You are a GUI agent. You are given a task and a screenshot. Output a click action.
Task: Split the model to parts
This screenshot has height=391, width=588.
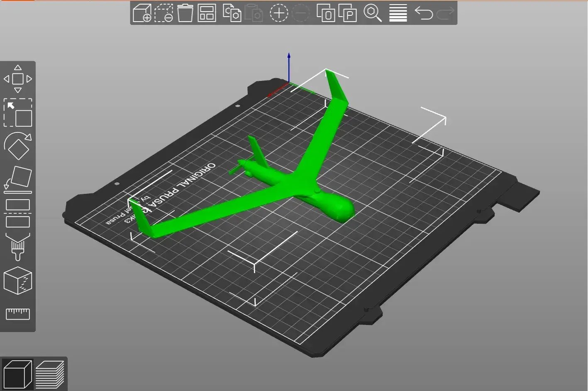click(347, 13)
